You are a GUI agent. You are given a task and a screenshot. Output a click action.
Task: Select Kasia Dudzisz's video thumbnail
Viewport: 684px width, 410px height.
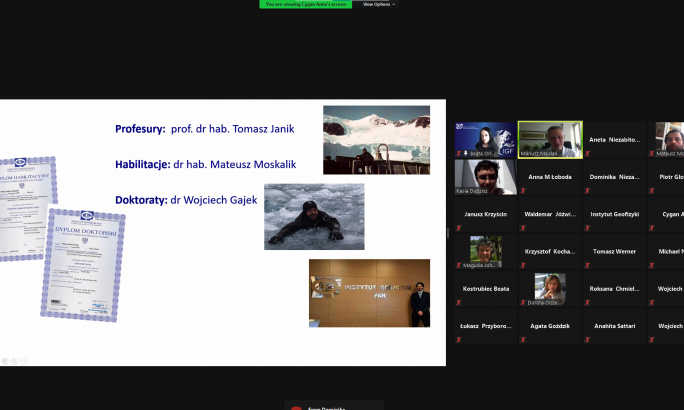[486, 177]
